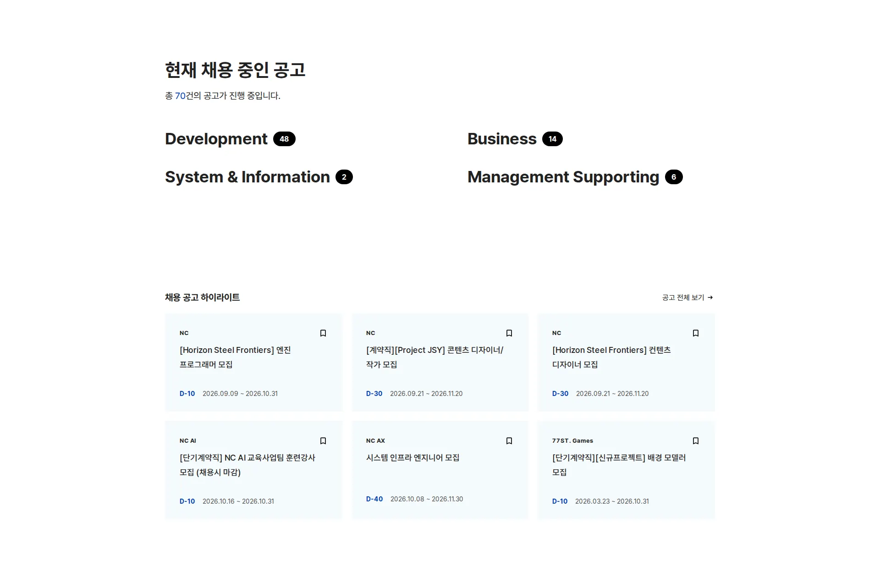Click the 2 badge beside System & Information
Image resolution: width=880 pixels, height=588 pixels.
tap(344, 177)
